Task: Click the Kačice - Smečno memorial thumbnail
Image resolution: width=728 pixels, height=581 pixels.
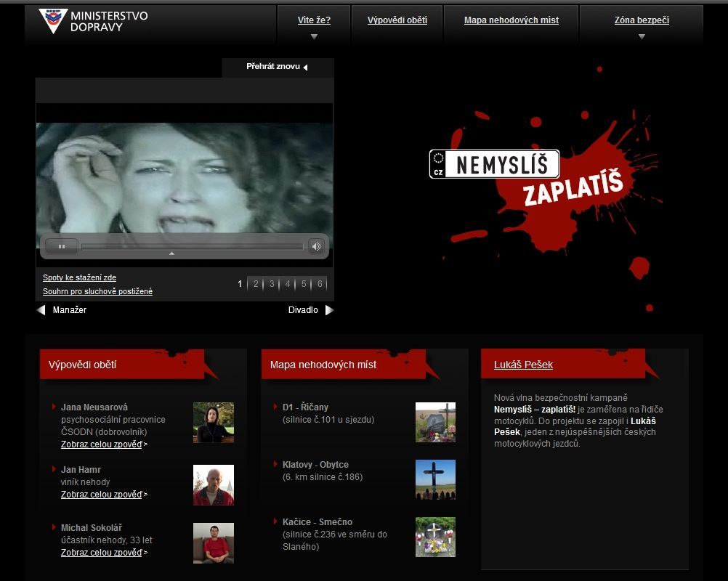Action: pos(435,537)
